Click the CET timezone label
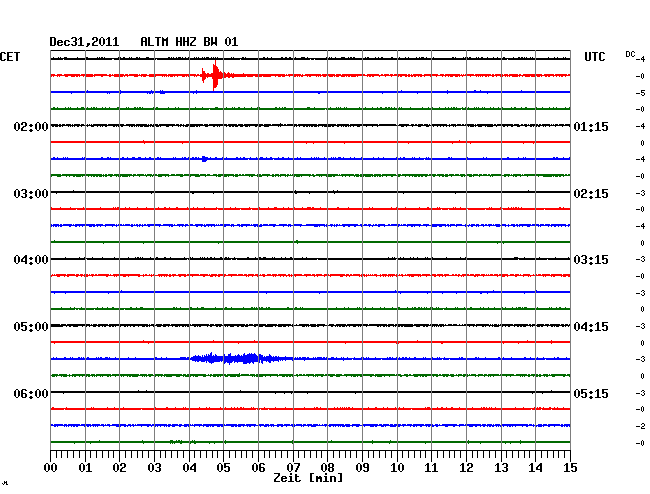Screen dimensions: 650x494 10,57
